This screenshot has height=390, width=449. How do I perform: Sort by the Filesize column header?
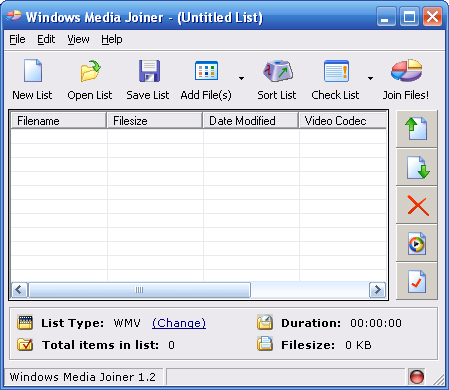pos(155,121)
